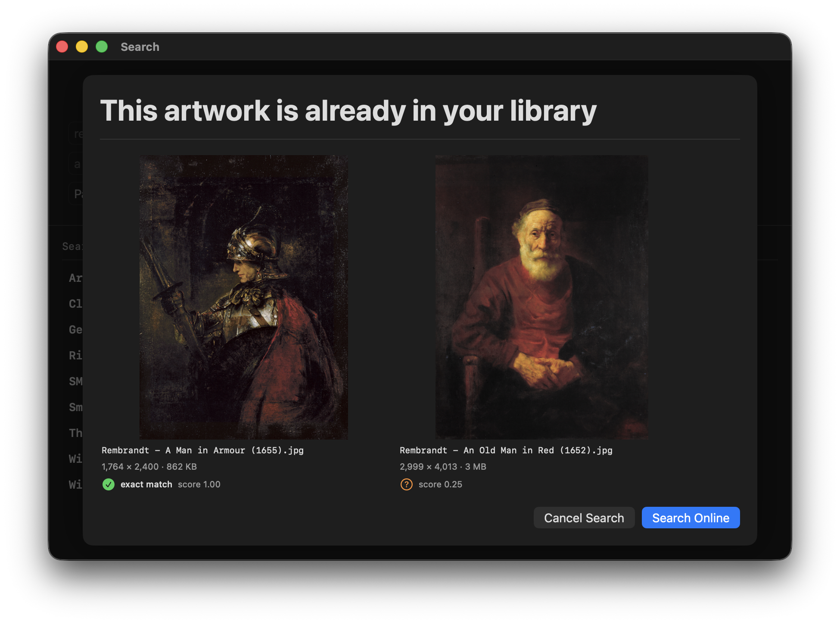The image size is (840, 624).
Task: Click the score 0.25 value
Action: point(440,484)
